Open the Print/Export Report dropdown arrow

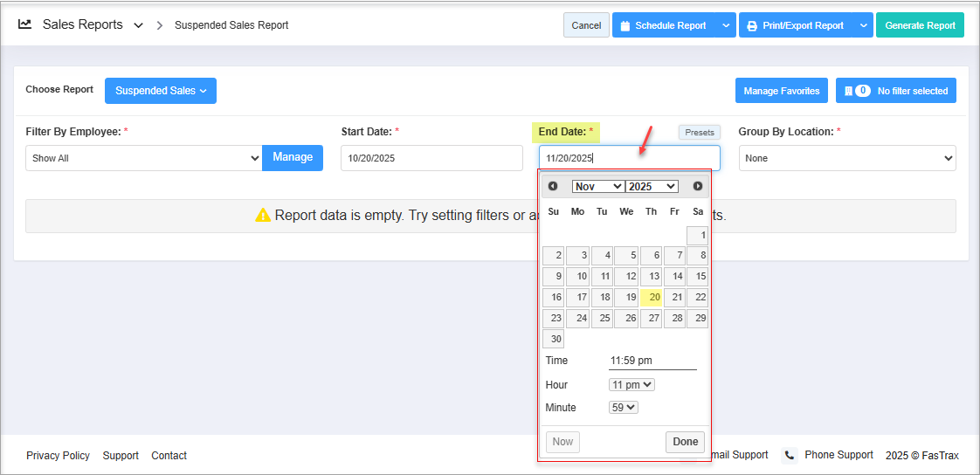(x=863, y=25)
